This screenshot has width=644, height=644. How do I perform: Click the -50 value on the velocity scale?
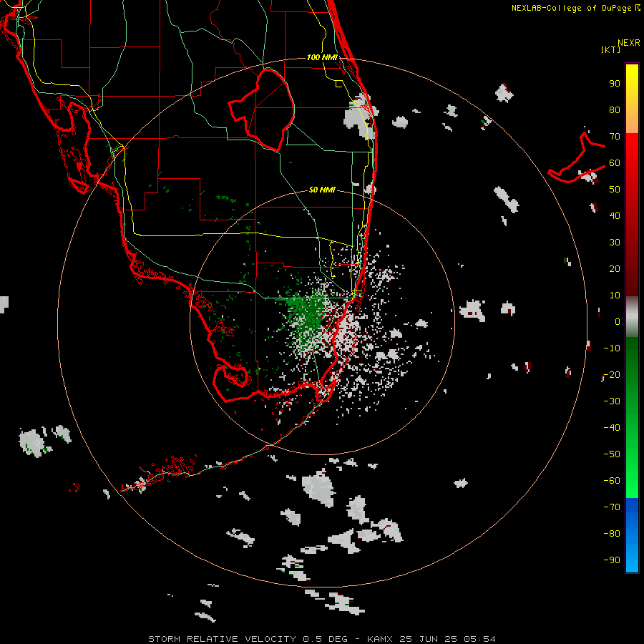coord(612,454)
